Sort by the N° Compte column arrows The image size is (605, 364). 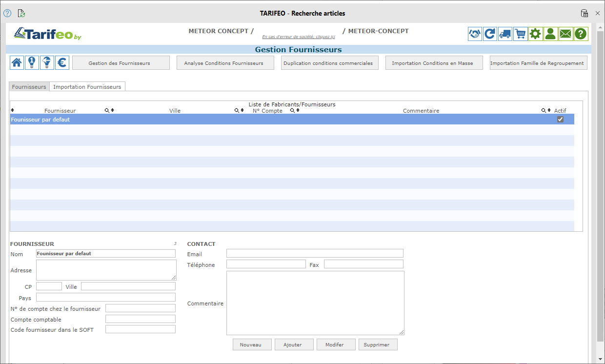tap(298, 110)
